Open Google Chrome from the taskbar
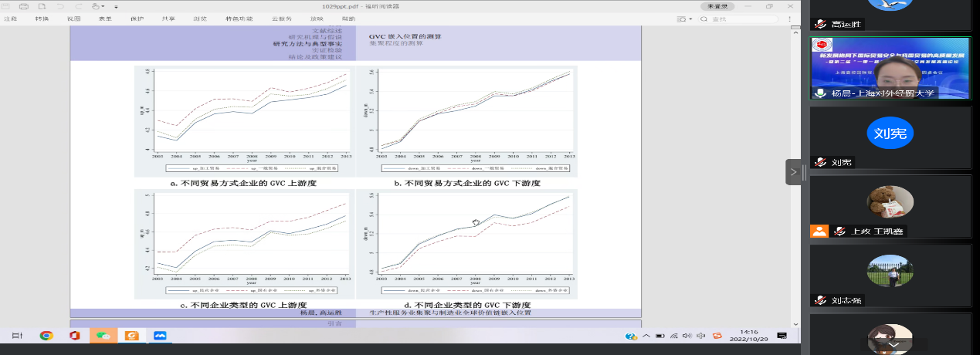The height and width of the screenshot is (355, 980). tap(46, 336)
